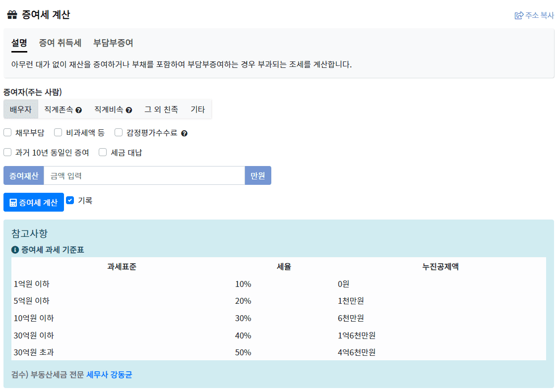Click the 세율 column header
The image size is (558, 392).
pyautogui.click(x=284, y=267)
